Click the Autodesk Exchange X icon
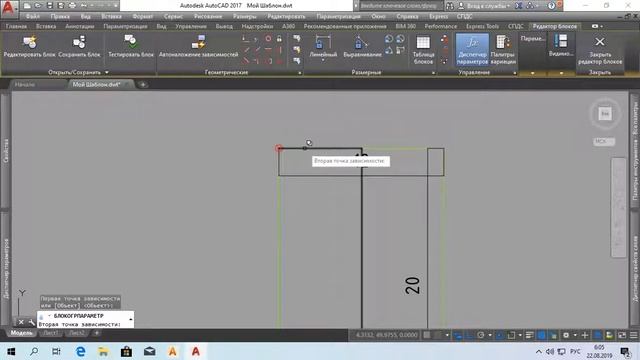640x360 pixels. pos(518,6)
